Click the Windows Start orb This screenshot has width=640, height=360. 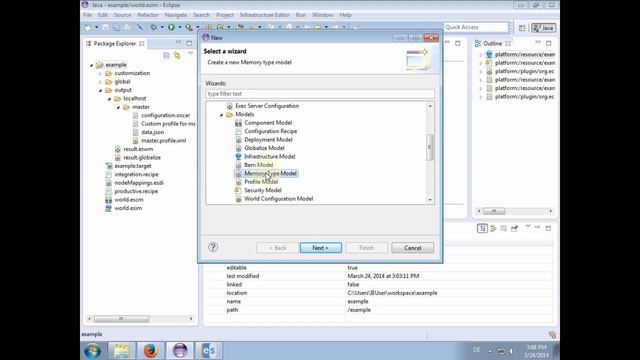coord(92,351)
